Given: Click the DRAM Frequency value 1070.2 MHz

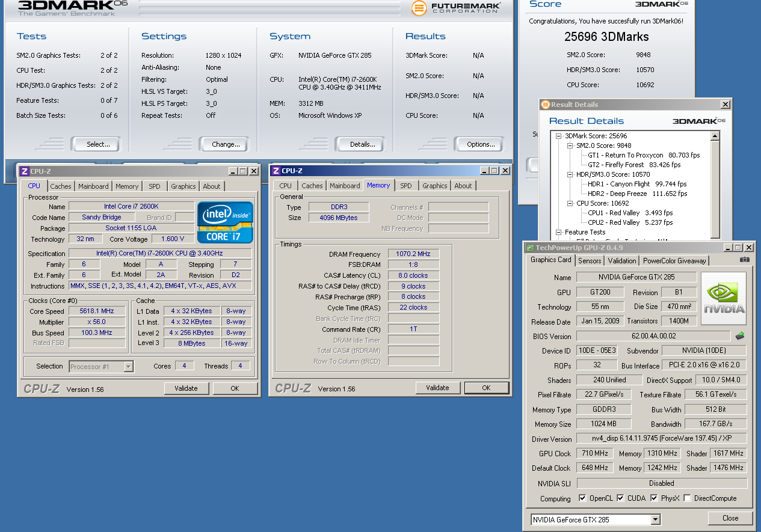Looking at the screenshot, I should pyautogui.click(x=413, y=254).
